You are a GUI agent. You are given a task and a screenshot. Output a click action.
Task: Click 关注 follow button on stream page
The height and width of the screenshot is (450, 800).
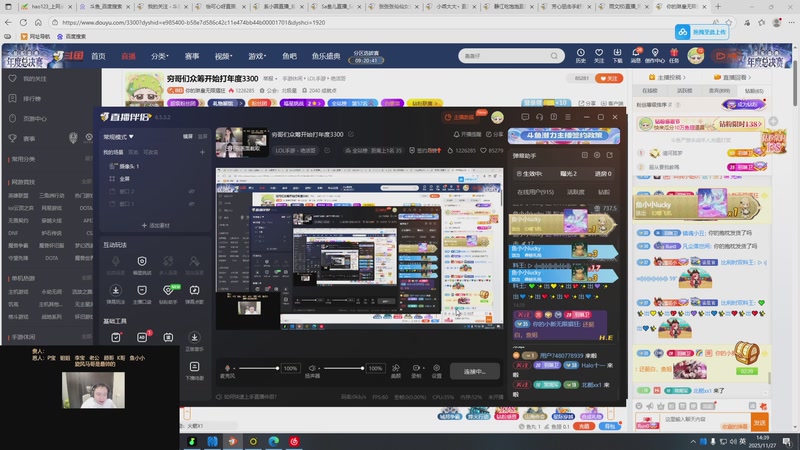(x=608, y=79)
